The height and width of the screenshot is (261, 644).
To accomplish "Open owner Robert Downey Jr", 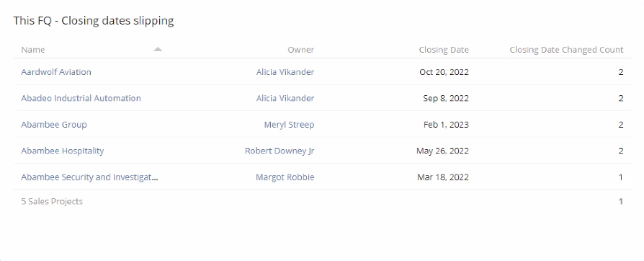I will pyautogui.click(x=279, y=151).
